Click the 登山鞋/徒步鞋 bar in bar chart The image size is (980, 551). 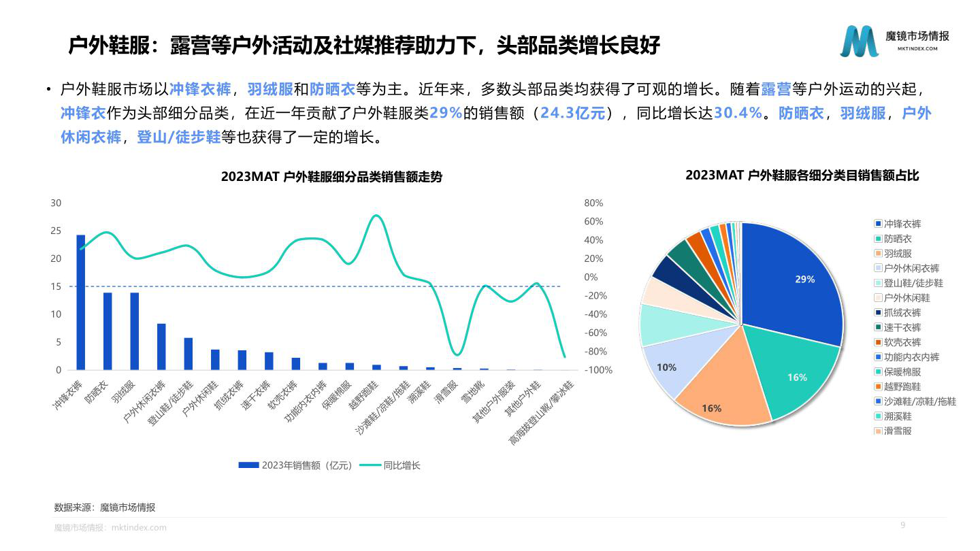pos(189,354)
